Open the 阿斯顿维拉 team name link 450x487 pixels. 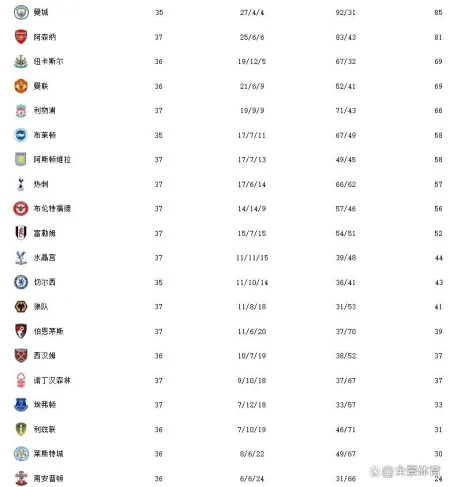(x=52, y=160)
